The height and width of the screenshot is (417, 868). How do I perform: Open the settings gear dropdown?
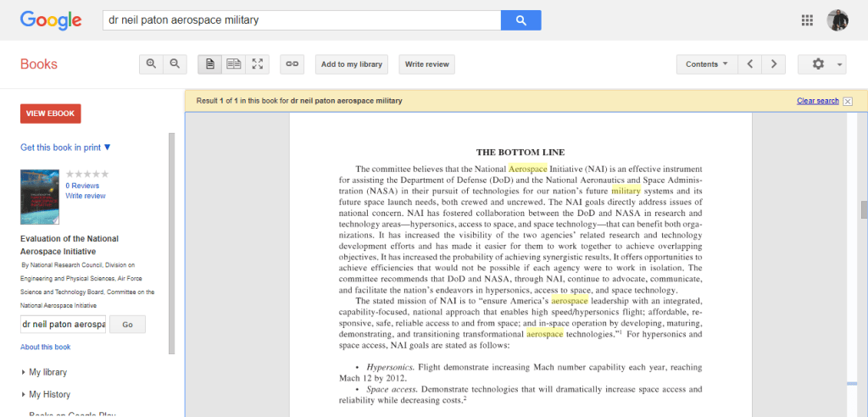tap(821, 64)
